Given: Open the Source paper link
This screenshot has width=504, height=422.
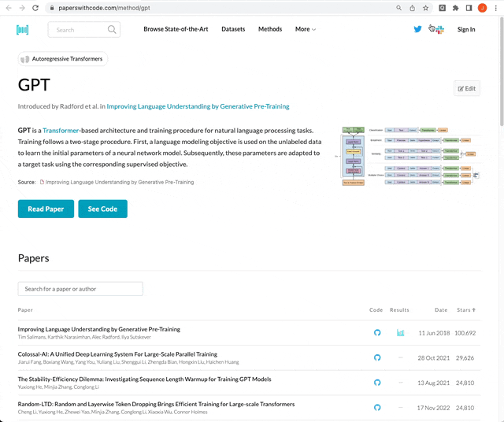Looking at the screenshot, I should tap(120, 182).
